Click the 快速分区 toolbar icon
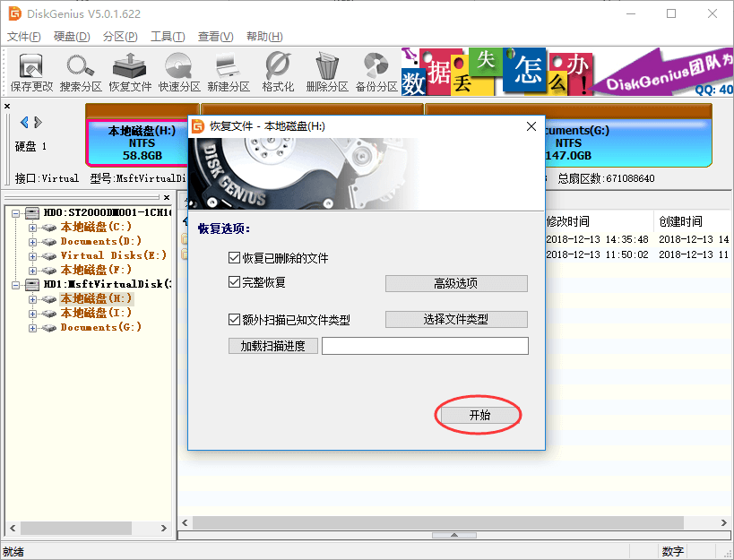The height and width of the screenshot is (560, 734). coord(177,71)
